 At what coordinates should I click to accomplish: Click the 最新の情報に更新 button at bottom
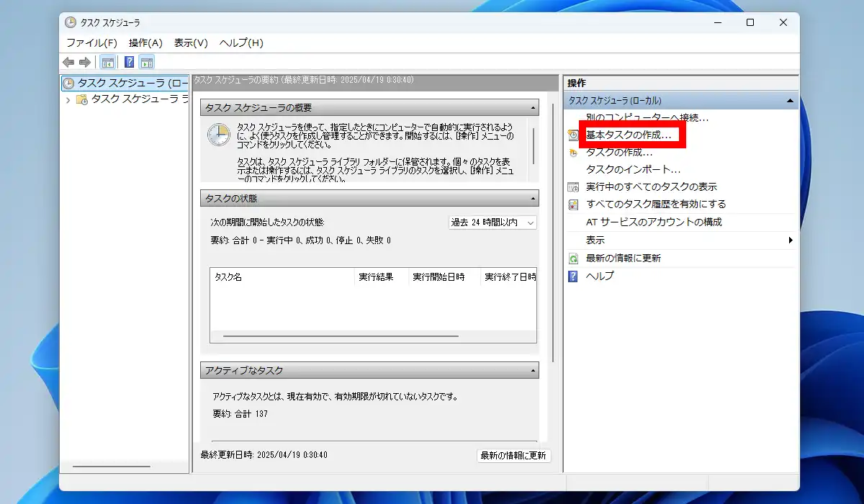tap(514, 456)
